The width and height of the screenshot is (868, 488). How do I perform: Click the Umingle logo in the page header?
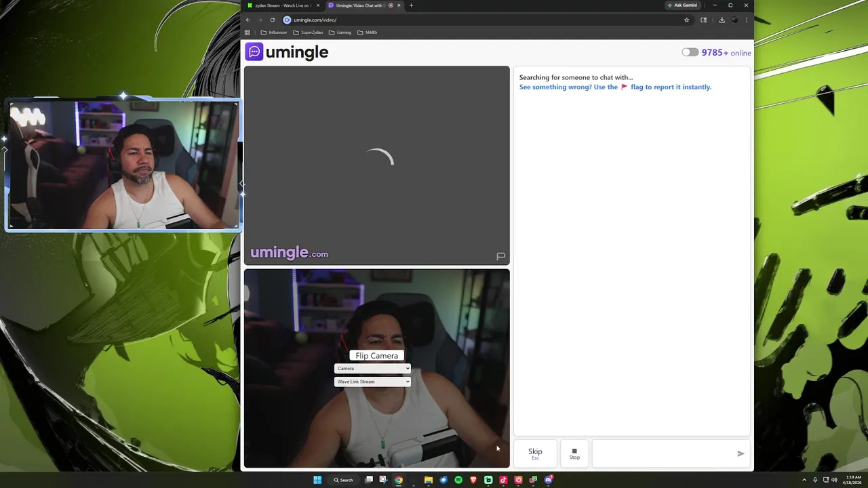click(x=287, y=52)
